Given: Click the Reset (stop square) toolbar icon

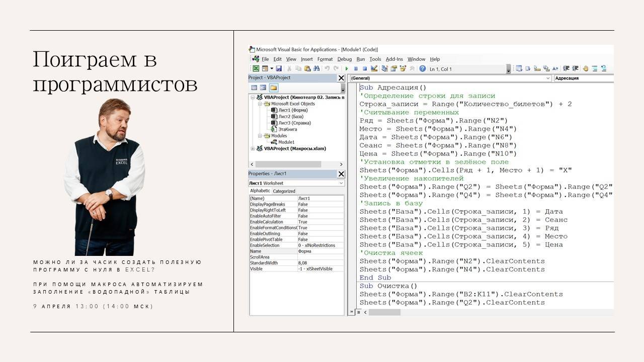Looking at the screenshot, I should [365, 69].
